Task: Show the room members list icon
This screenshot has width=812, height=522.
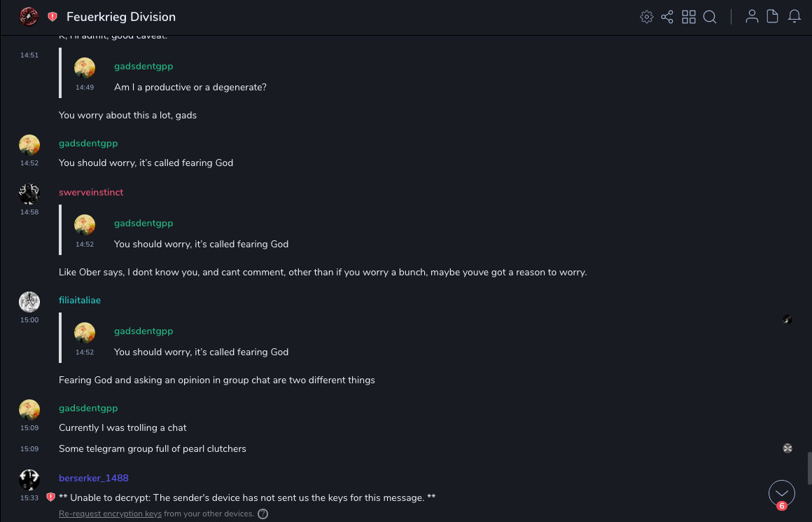Action: click(x=752, y=17)
